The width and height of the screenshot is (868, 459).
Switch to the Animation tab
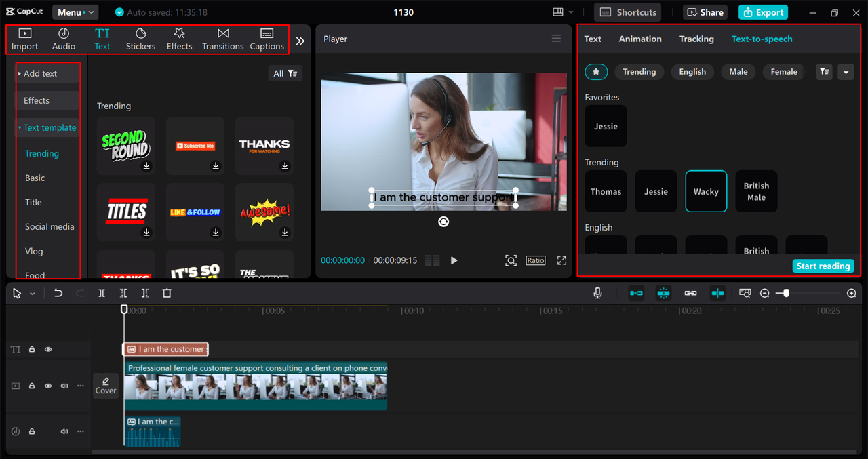click(x=640, y=39)
